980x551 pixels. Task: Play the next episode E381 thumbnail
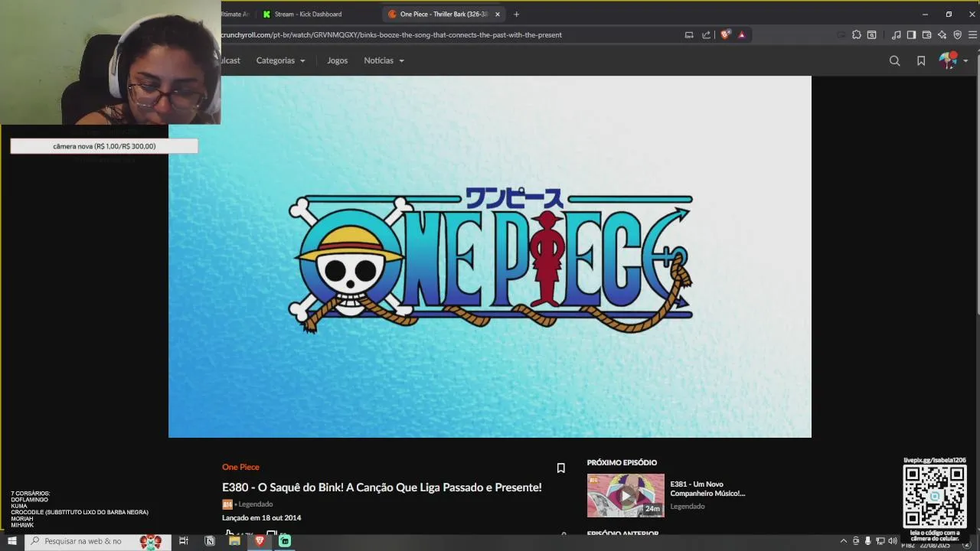coord(626,495)
